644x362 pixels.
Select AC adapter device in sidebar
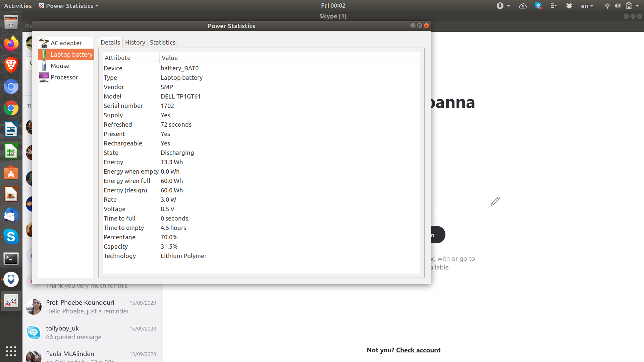(x=66, y=43)
